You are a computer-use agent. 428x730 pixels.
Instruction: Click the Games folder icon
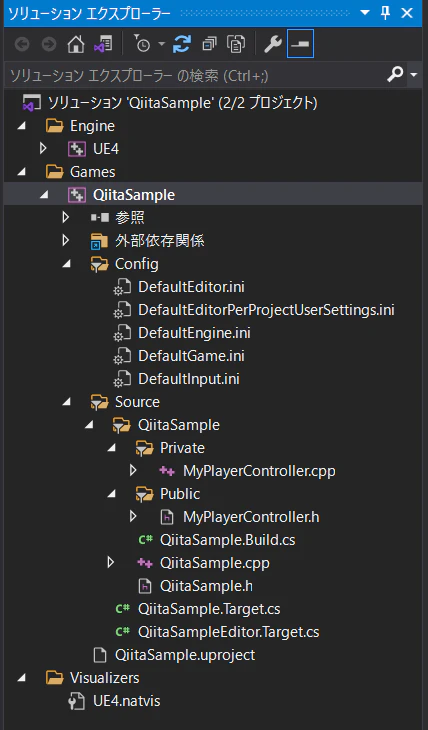pyautogui.click(x=54, y=172)
